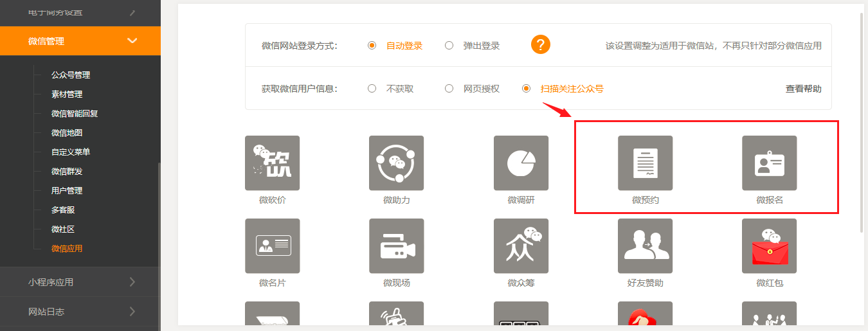The image size is (868, 331).
Task: Open the 微众筹 icon
Action: 521,246
